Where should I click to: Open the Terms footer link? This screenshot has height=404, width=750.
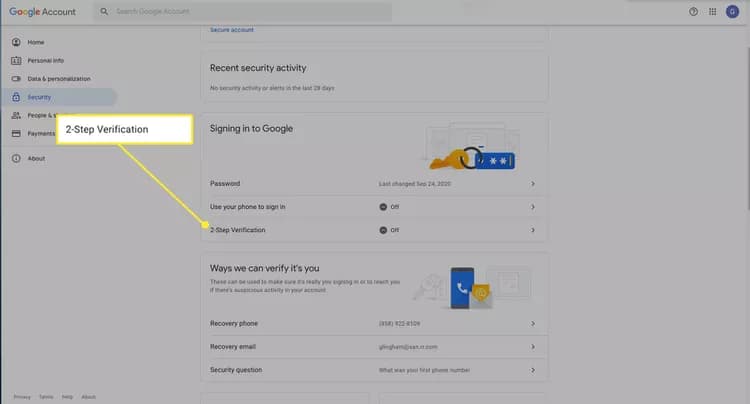[46, 397]
